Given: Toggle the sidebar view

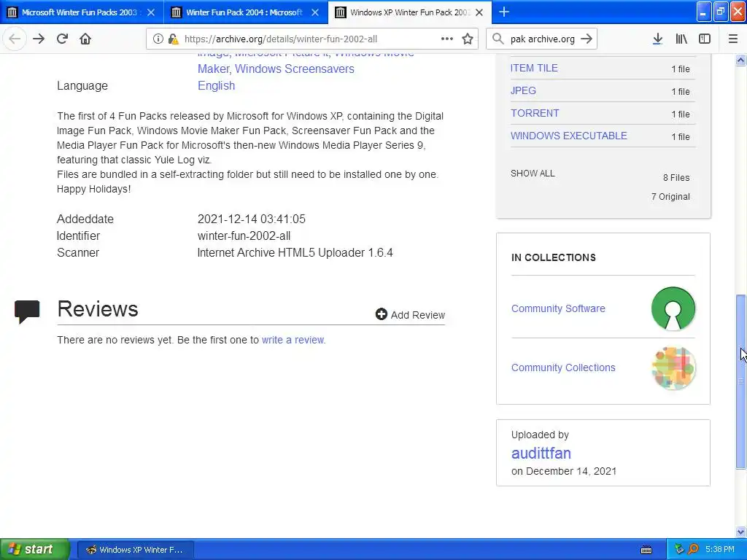Looking at the screenshot, I should pyautogui.click(x=705, y=39).
